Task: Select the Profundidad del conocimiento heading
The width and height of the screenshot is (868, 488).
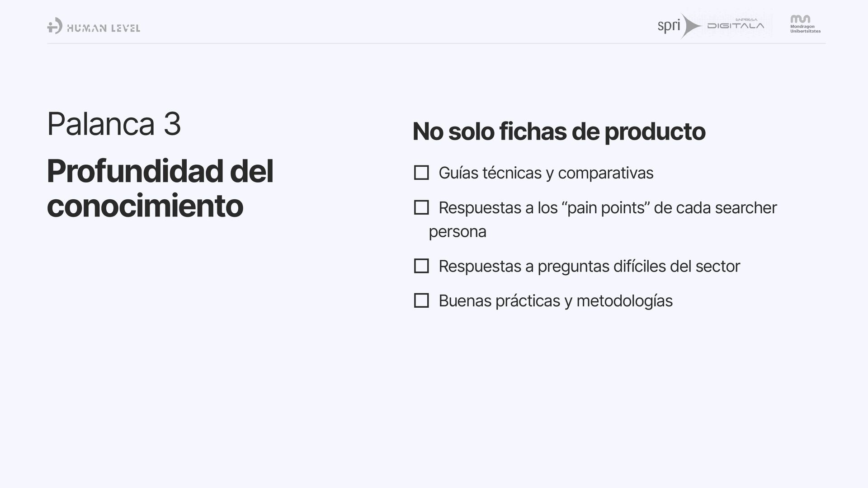Action: tap(160, 188)
